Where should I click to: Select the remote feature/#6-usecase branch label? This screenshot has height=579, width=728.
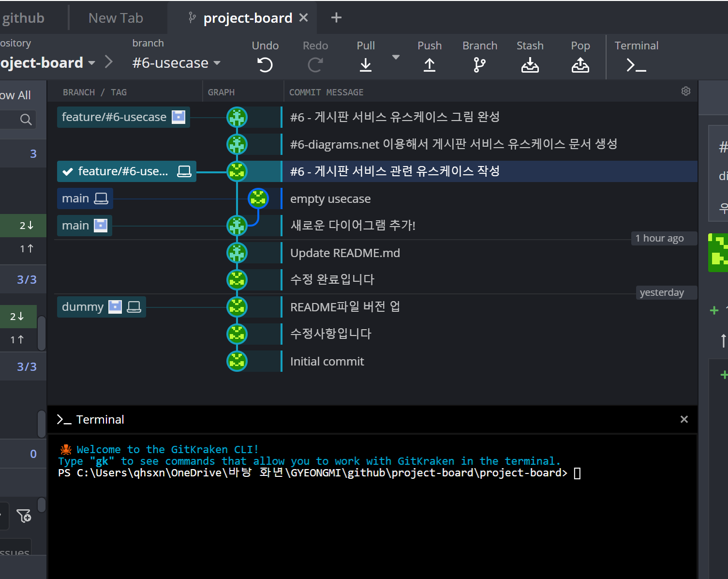click(123, 117)
